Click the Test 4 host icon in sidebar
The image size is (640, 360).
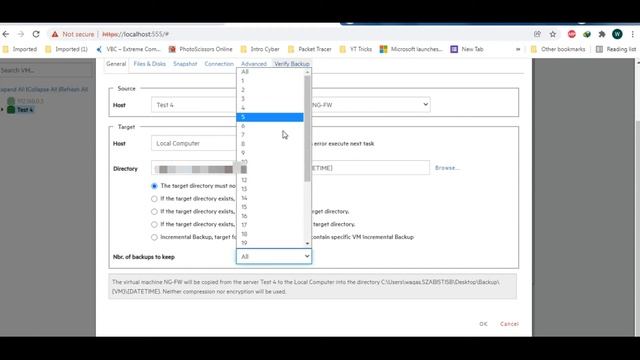pos(11,109)
